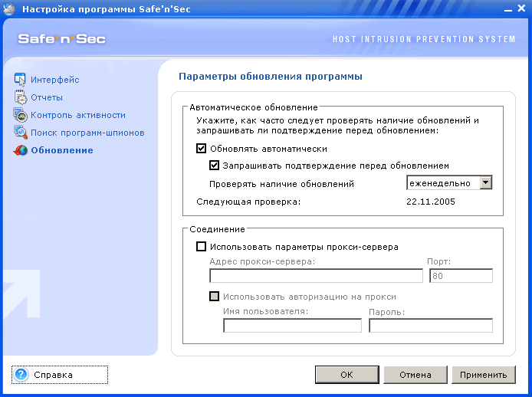Viewport: 532px width, 397px height.
Task: Click the Пароль input field
Action: pyautogui.click(x=431, y=326)
